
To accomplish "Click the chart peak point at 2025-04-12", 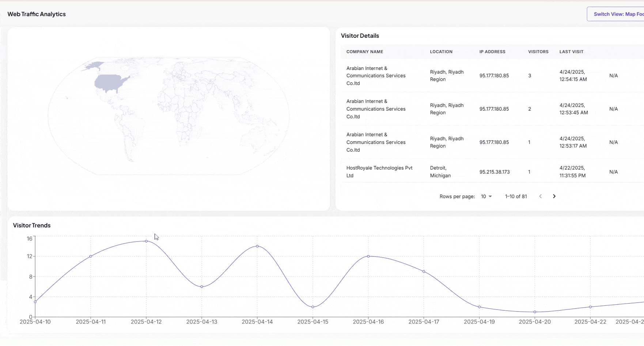I will 146,241.
